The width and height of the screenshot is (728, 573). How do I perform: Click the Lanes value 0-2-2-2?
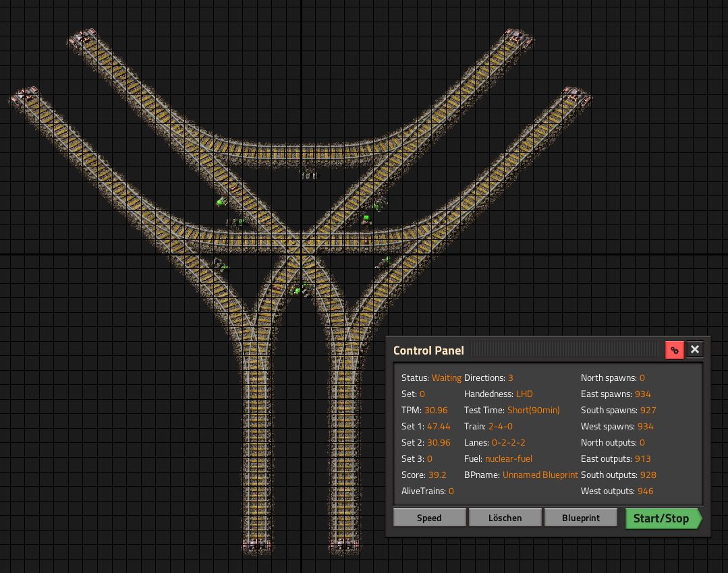click(509, 443)
